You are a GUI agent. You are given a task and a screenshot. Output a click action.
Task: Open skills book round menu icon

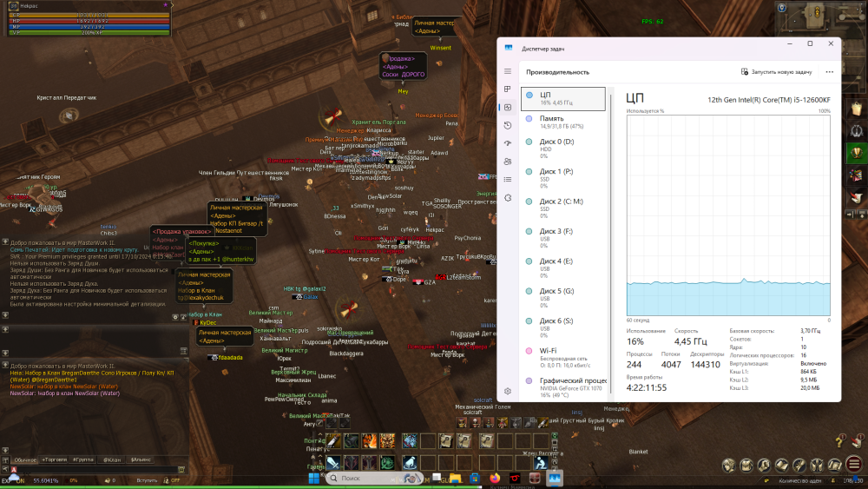click(782, 466)
